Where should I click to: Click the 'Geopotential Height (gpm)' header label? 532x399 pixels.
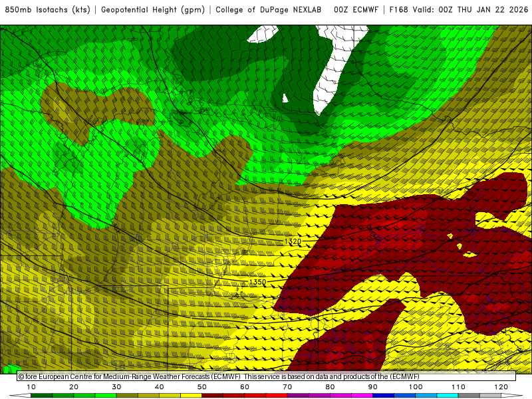[x=153, y=10]
